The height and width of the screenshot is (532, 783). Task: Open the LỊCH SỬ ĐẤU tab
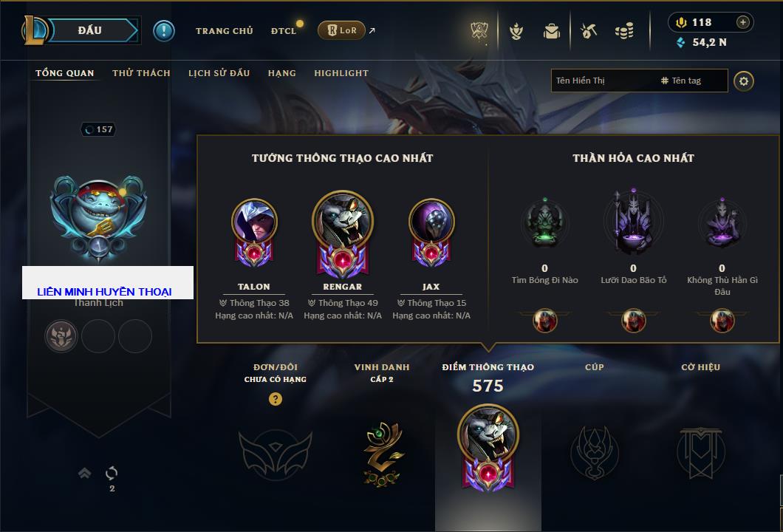point(219,73)
